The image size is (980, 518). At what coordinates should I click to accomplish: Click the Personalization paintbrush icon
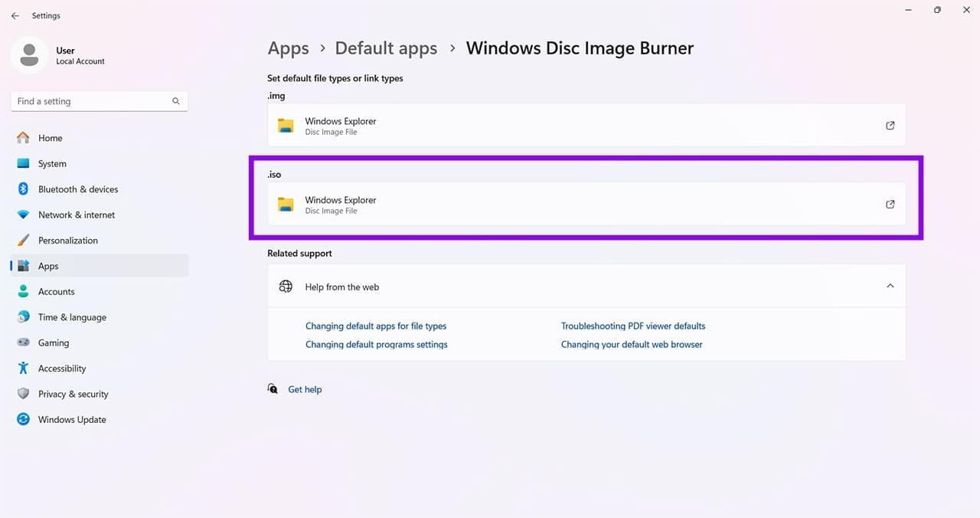click(x=24, y=240)
